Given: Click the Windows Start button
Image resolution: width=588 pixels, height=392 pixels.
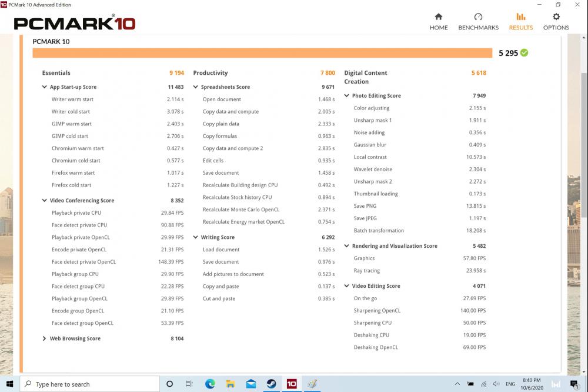Looking at the screenshot, I should click(10, 384).
